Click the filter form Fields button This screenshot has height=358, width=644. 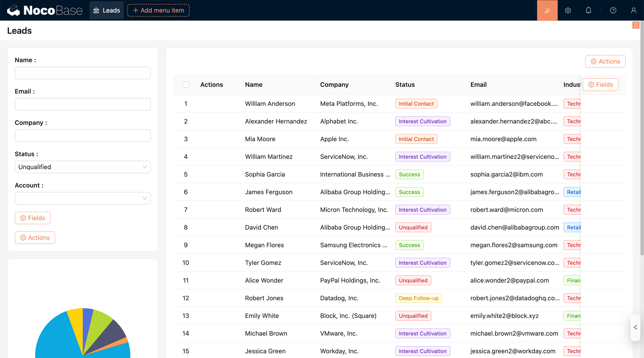(32, 218)
